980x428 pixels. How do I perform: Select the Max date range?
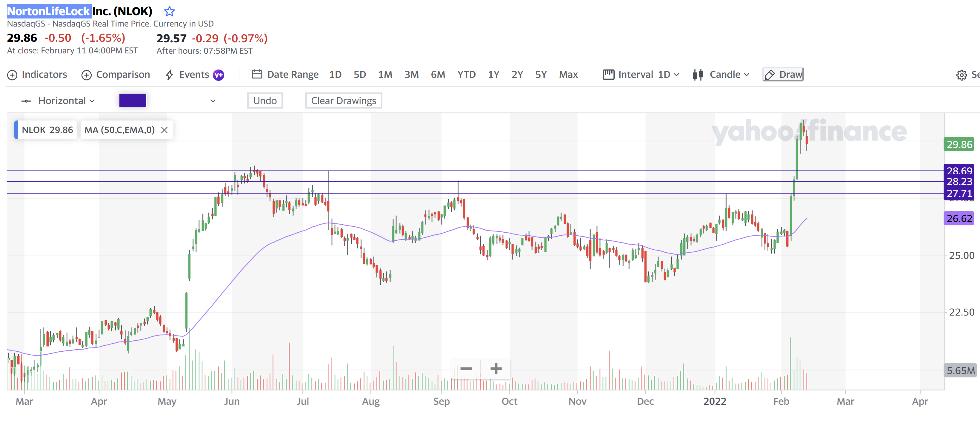(568, 75)
